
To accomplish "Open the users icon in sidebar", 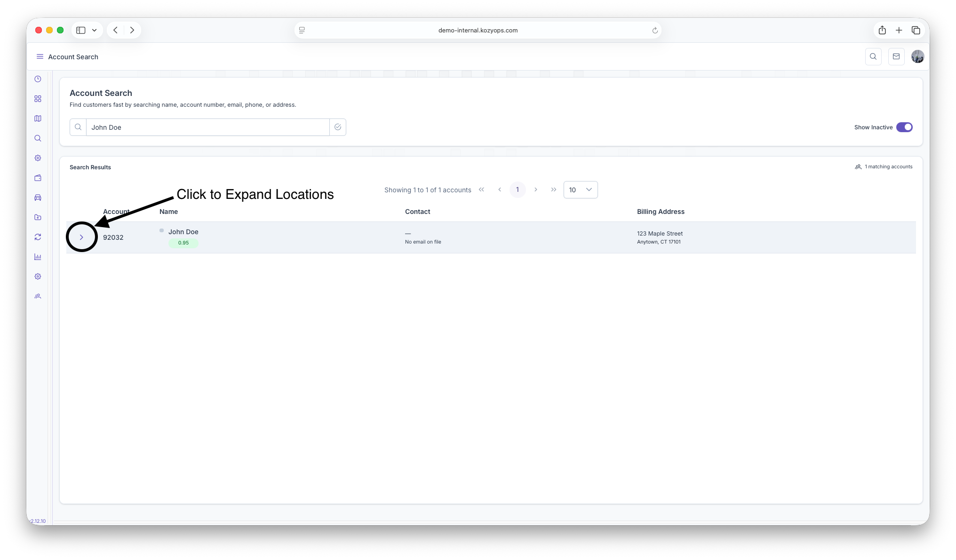I will (38, 296).
